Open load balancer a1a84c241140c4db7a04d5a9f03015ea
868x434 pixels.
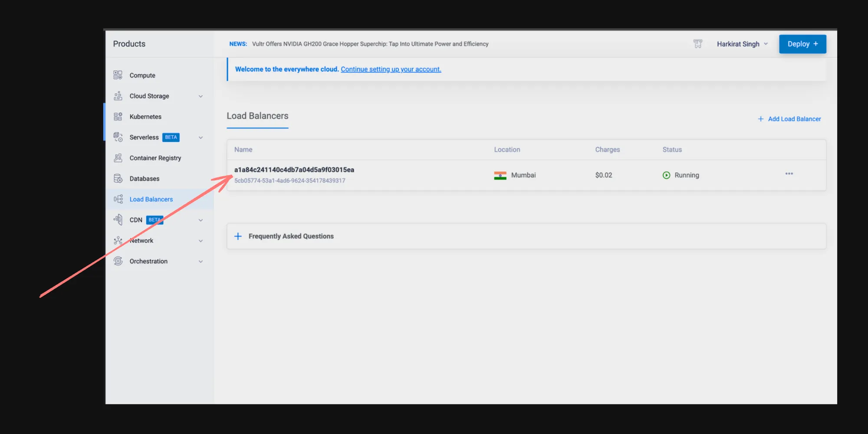click(294, 170)
